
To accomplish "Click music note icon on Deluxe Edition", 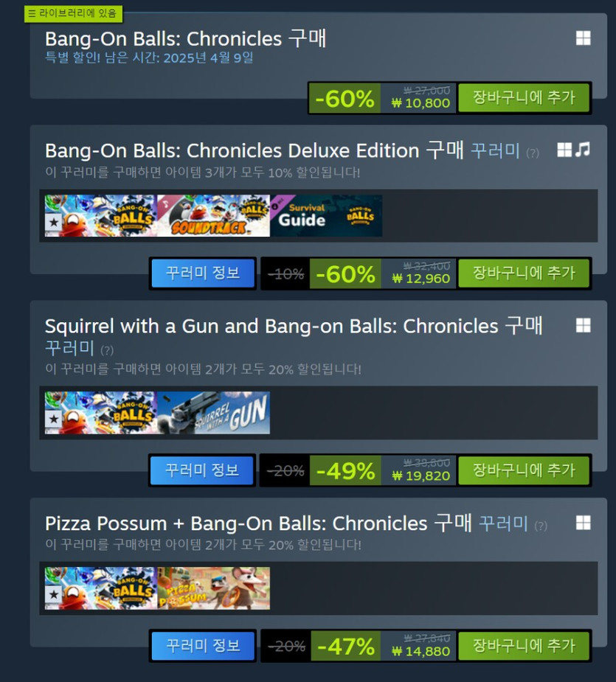I will 583,150.
